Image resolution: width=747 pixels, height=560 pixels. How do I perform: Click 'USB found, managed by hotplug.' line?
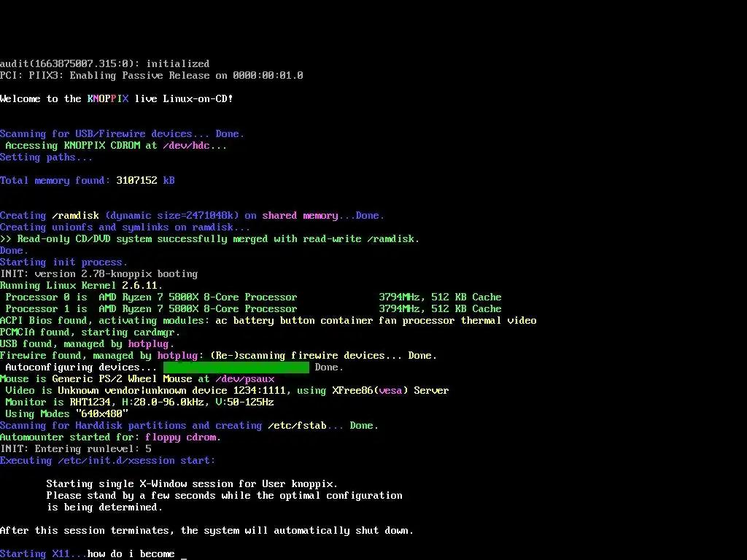coord(88,344)
